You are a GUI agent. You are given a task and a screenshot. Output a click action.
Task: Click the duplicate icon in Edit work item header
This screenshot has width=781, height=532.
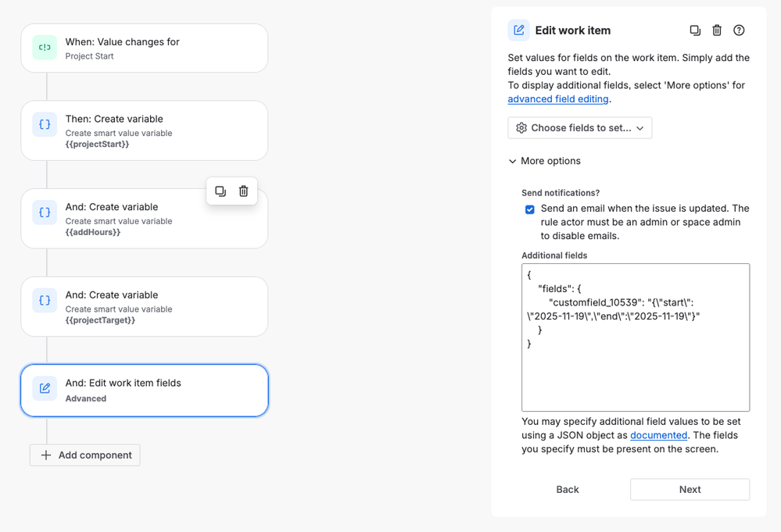click(x=695, y=30)
